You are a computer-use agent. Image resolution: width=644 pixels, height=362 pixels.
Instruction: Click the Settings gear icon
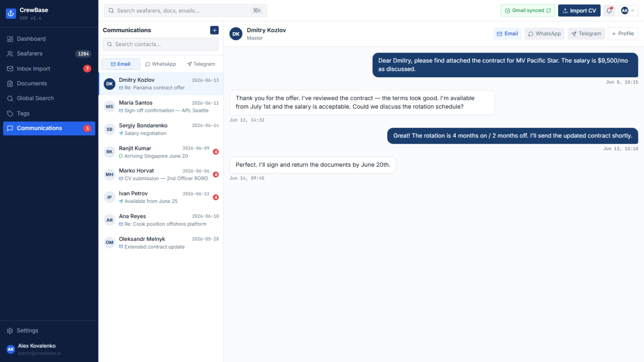10,331
